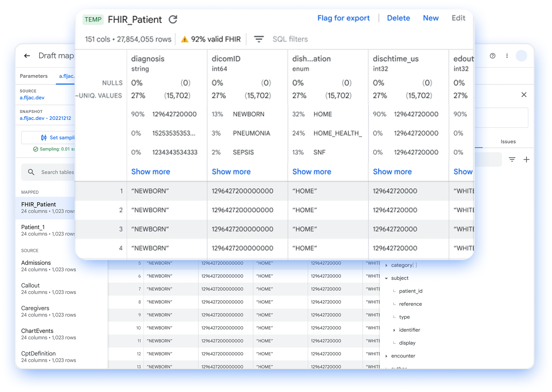Expand the category[ ] node

click(x=386, y=265)
